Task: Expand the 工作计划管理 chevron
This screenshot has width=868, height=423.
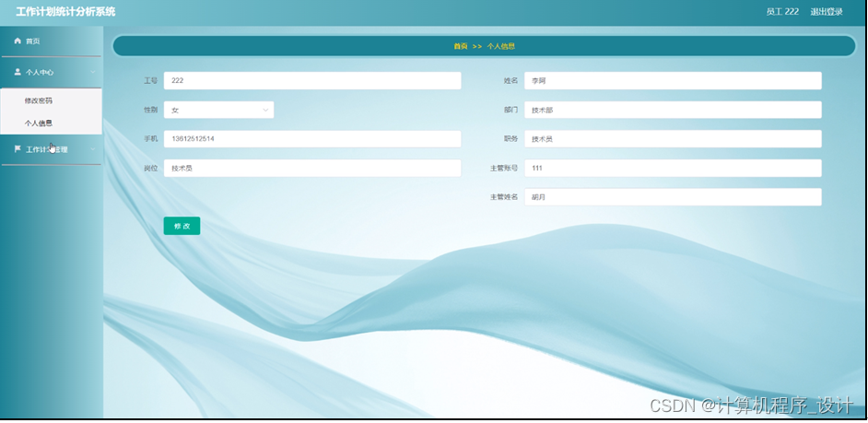Action: pyautogui.click(x=93, y=149)
